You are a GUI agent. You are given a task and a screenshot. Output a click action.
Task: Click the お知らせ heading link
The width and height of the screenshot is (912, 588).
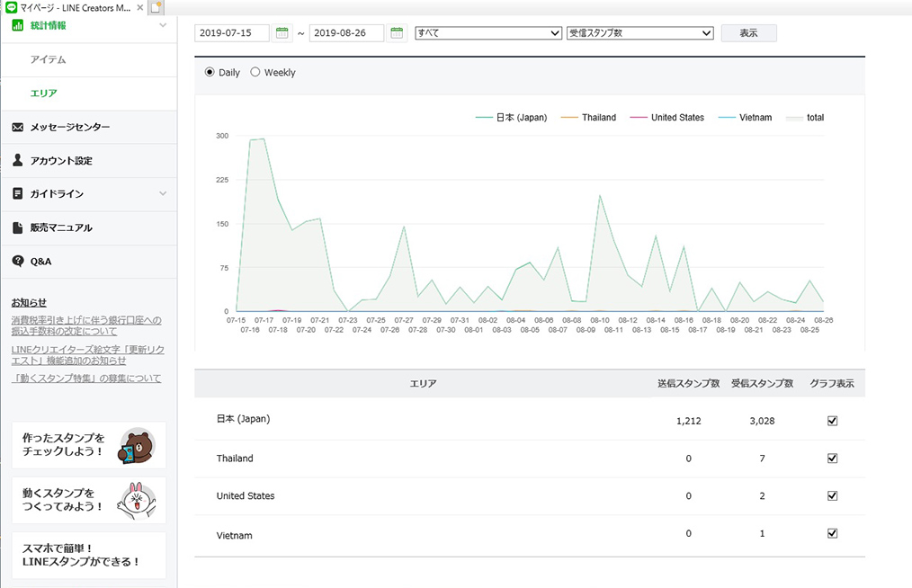[29, 302]
